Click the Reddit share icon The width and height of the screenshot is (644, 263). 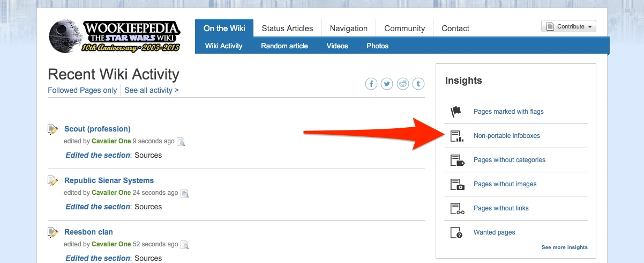403,84
